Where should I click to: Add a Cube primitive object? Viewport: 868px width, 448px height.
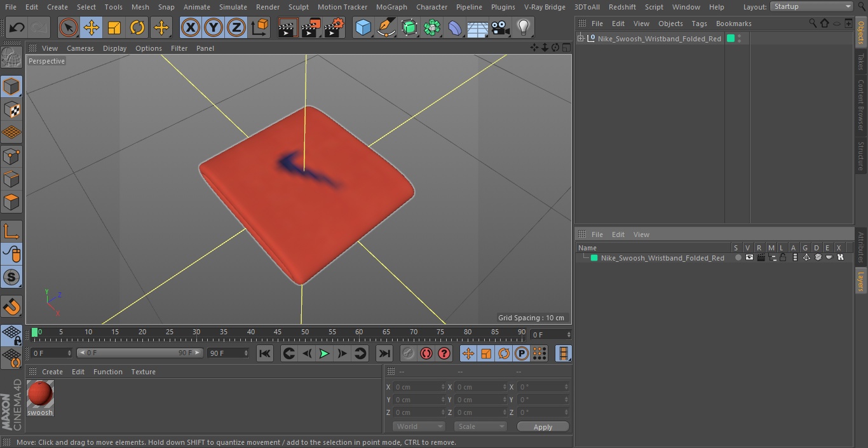(x=363, y=28)
